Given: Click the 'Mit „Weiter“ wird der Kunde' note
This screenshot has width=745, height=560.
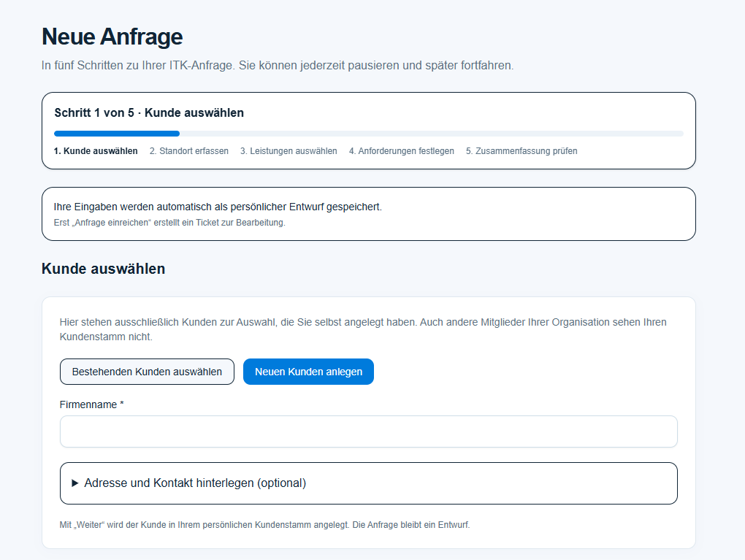Looking at the screenshot, I should point(264,525).
